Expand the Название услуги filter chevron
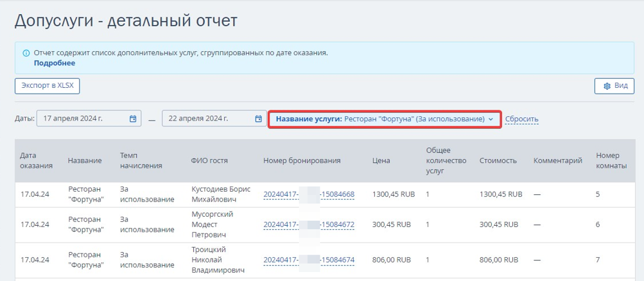Image resolution: width=644 pixels, height=281 pixels. [x=491, y=119]
